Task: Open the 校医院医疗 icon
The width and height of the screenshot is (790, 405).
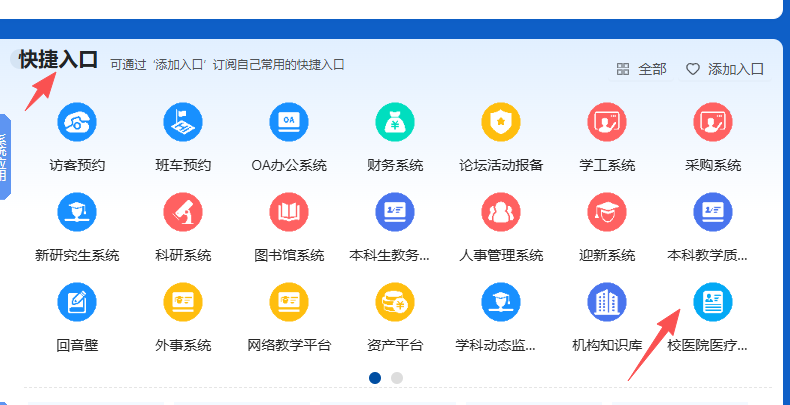Action: (x=713, y=302)
